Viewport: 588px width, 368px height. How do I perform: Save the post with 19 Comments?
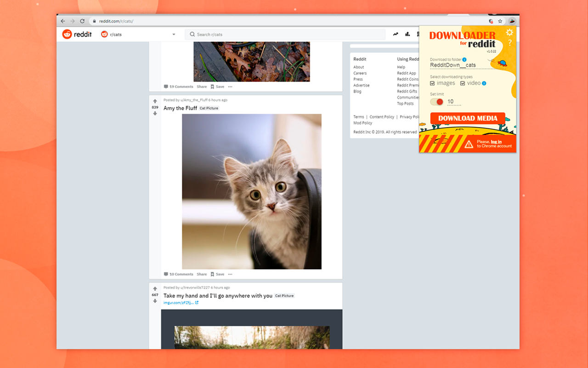pos(217,86)
